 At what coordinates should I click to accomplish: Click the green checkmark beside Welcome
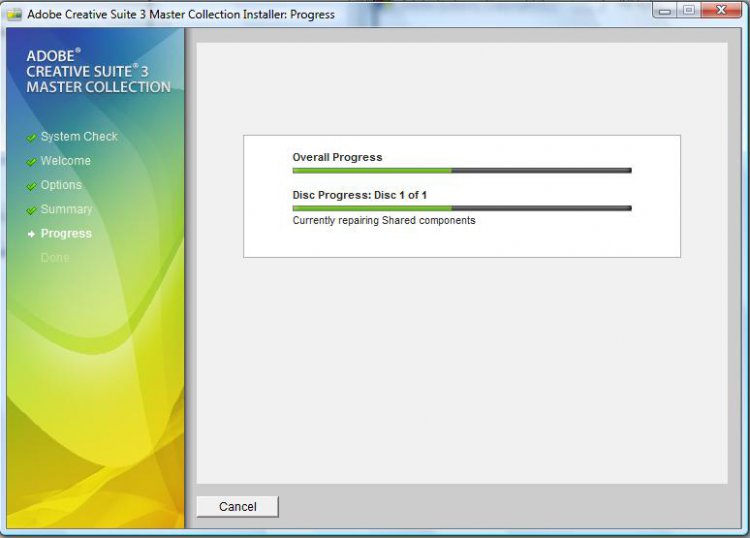click(31, 162)
